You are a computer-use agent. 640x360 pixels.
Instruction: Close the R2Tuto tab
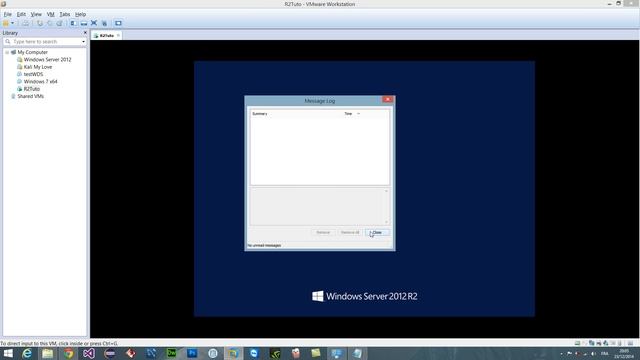coord(118,36)
